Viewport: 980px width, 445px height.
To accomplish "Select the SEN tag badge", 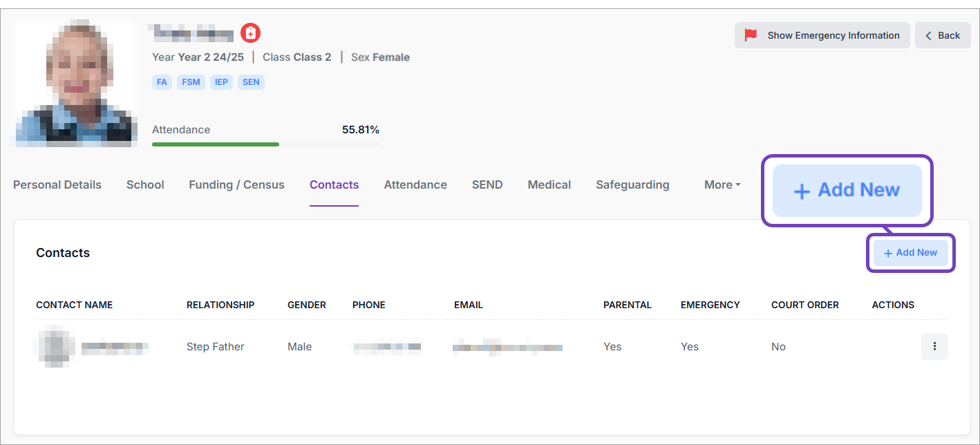I will pos(251,82).
